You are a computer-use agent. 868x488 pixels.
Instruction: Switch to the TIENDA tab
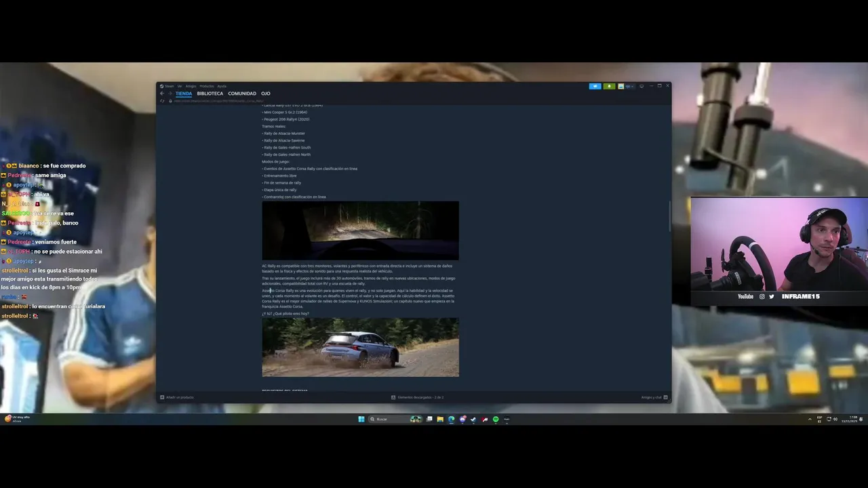tap(184, 94)
